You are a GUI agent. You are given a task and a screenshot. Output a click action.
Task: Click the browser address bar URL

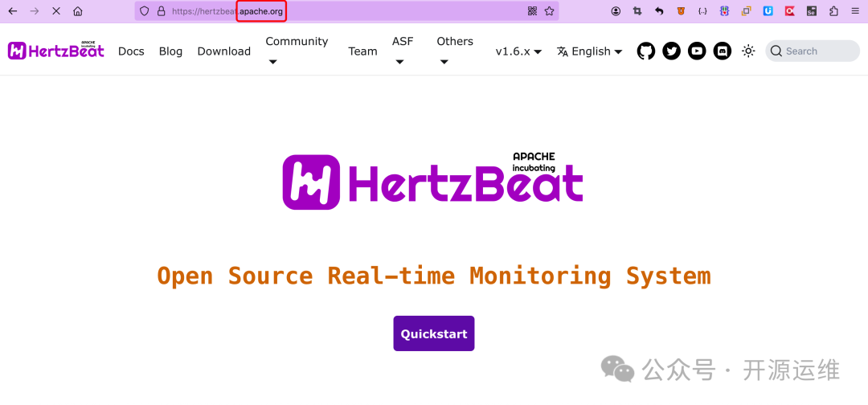pos(346,11)
